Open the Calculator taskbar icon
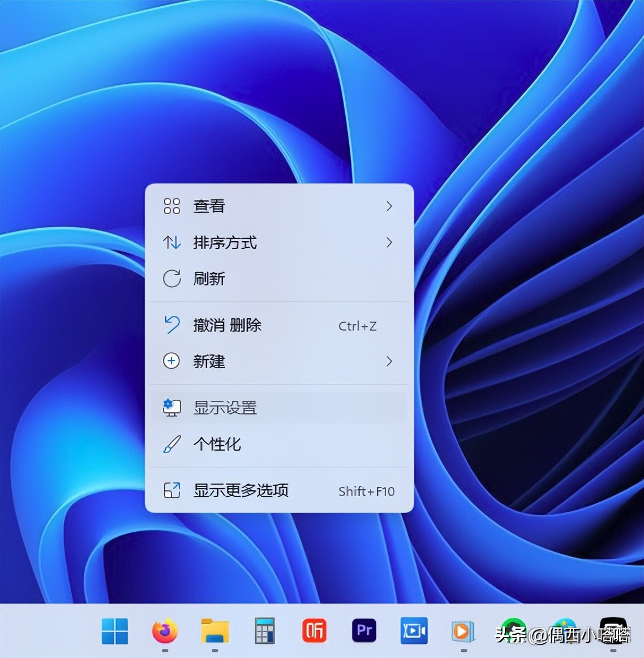The width and height of the screenshot is (644, 658). pos(264,630)
